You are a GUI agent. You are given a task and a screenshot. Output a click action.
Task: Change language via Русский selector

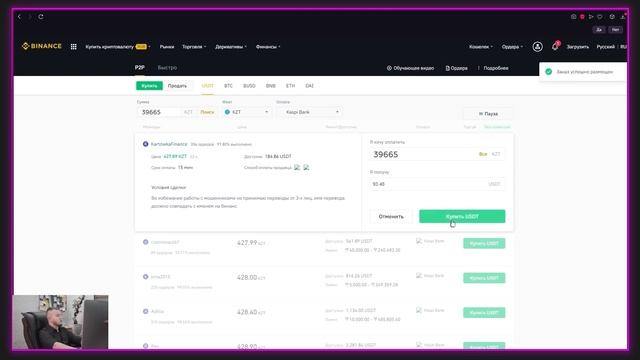click(606, 47)
